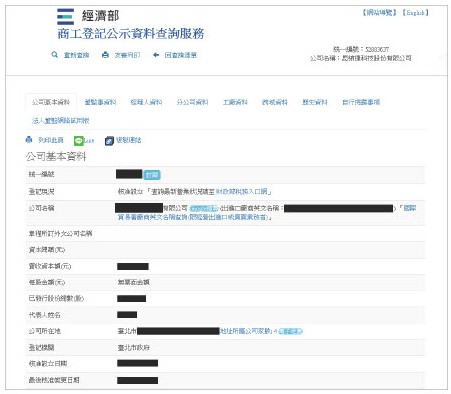The width and height of the screenshot is (451, 394).
Task: Click the blue 訂閱 button beside 統一編號
Action: 152,175
